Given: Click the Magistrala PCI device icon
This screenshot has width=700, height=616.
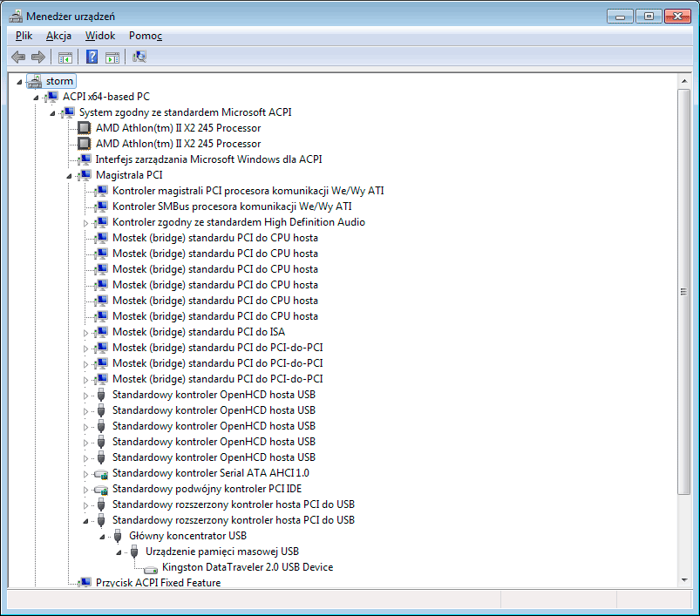Looking at the screenshot, I should (85, 175).
